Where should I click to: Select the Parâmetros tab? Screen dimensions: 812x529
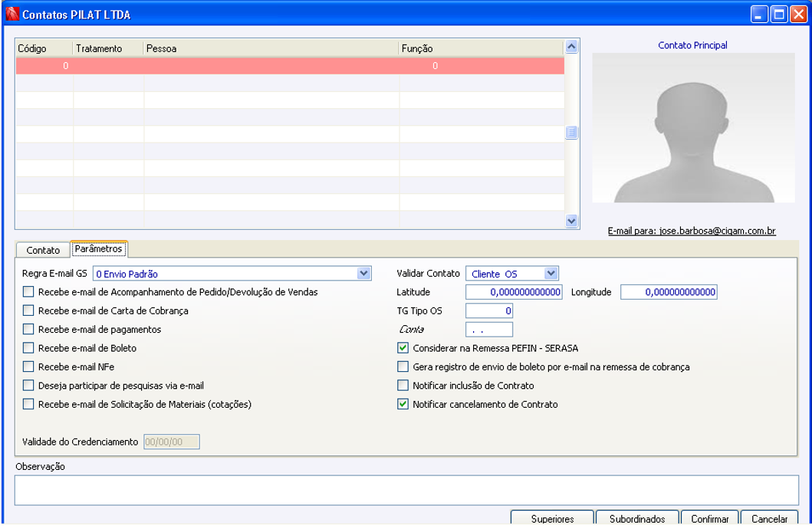click(x=98, y=249)
